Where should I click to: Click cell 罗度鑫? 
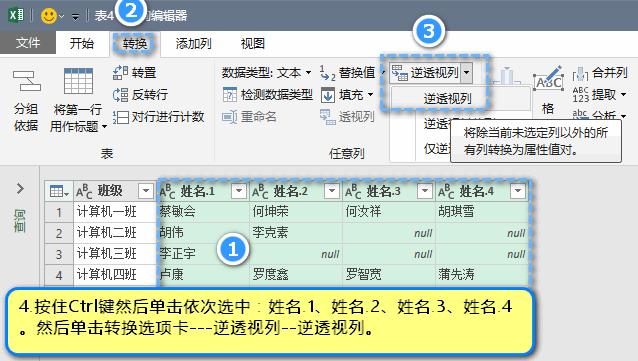click(296, 275)
